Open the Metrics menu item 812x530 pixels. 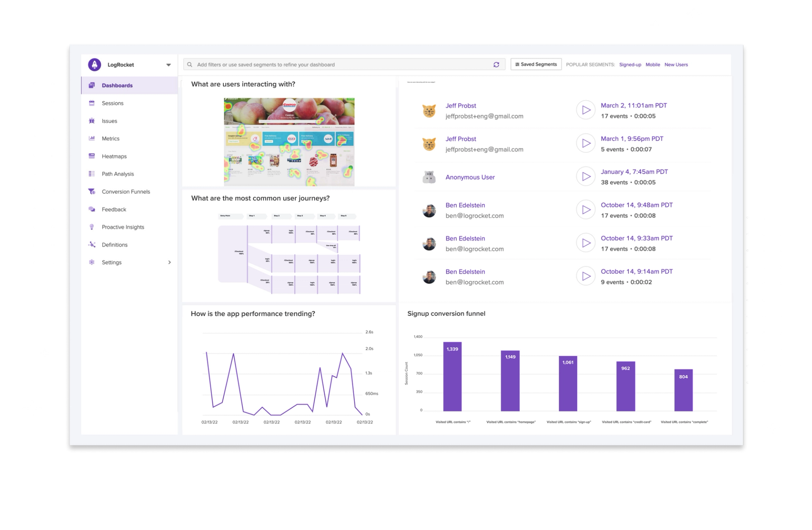110,139
